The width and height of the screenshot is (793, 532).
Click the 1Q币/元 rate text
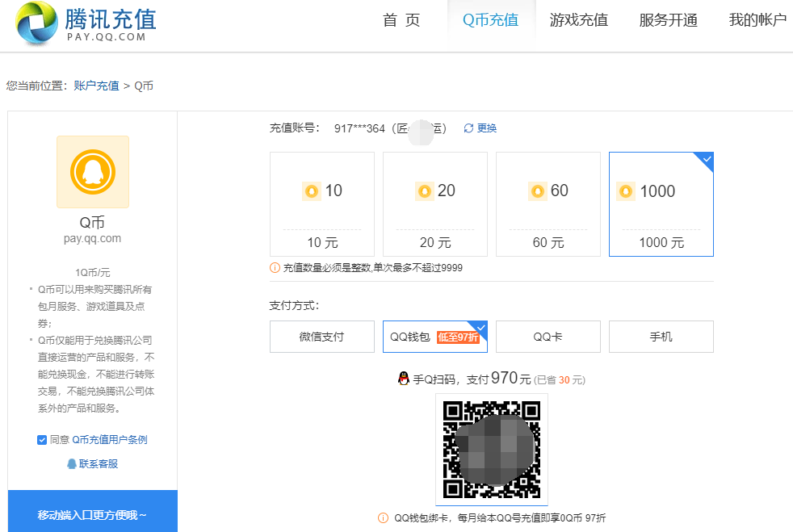pyautogui.click(x=93, y=273)
